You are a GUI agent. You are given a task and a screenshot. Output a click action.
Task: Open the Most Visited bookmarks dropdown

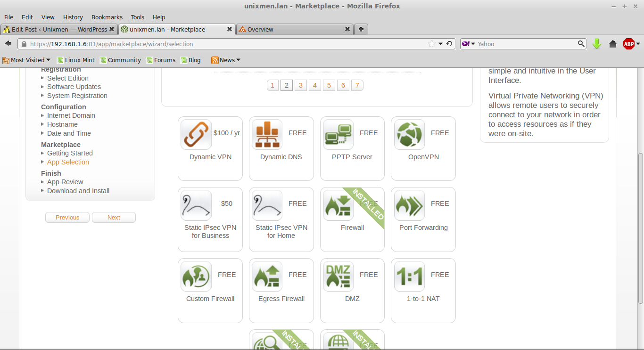pos(26,60)
